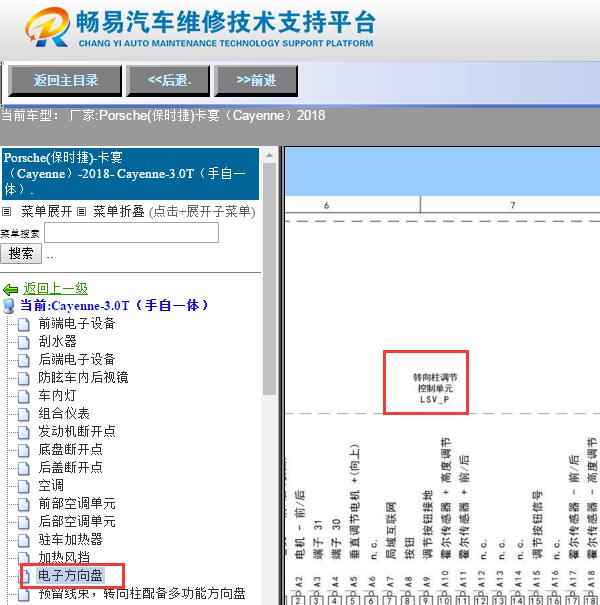
Task: Click the Porsche(保时捷)-卡宴 model header
Action: coord(130,174)
